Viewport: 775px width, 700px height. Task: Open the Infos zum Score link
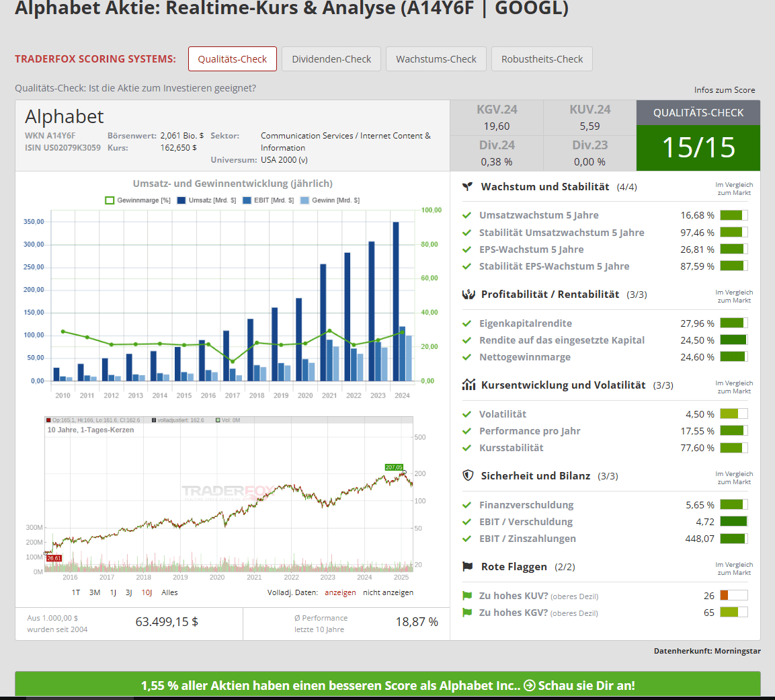point(724,90)
